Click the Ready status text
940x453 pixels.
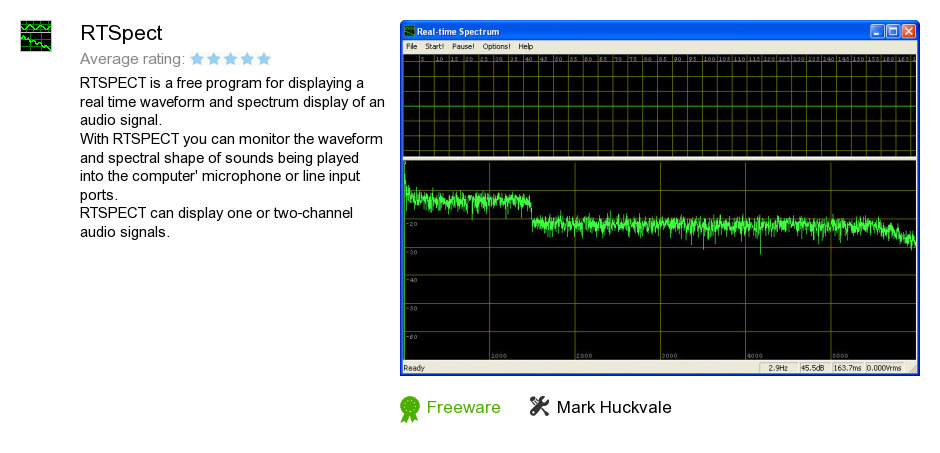(x=414, y=368)
